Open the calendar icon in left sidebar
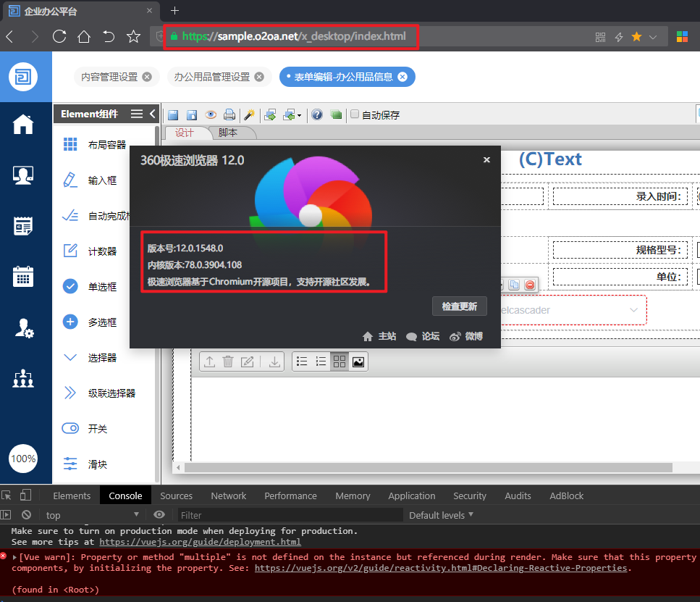 tap(23, 276)
